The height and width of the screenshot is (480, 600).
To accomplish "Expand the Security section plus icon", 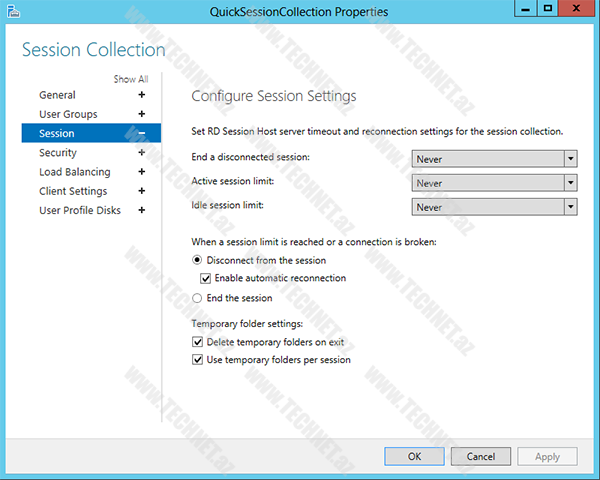I will coord(142,153).
